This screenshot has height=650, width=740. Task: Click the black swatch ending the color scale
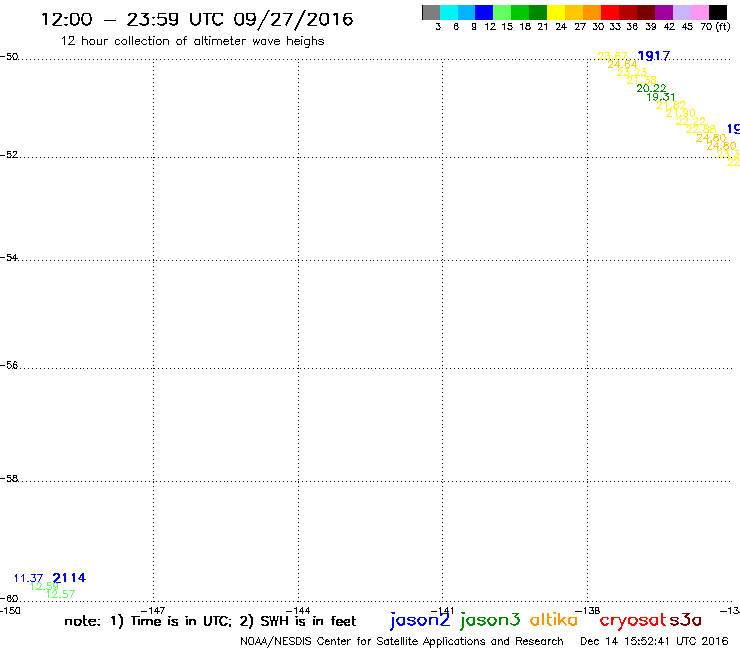pyautogui.click(x=717, y=12)
